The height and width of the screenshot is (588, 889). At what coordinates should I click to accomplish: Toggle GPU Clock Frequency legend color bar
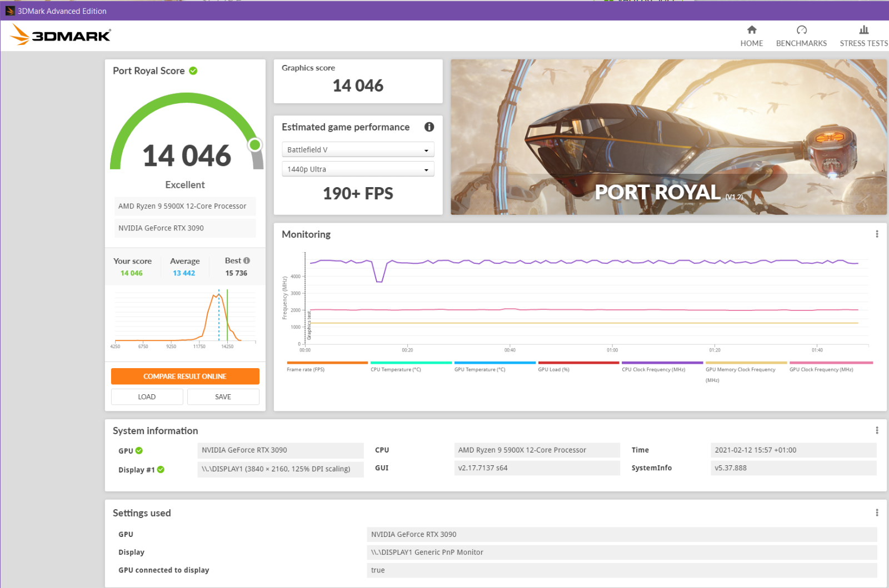click(x=831, y=363)
